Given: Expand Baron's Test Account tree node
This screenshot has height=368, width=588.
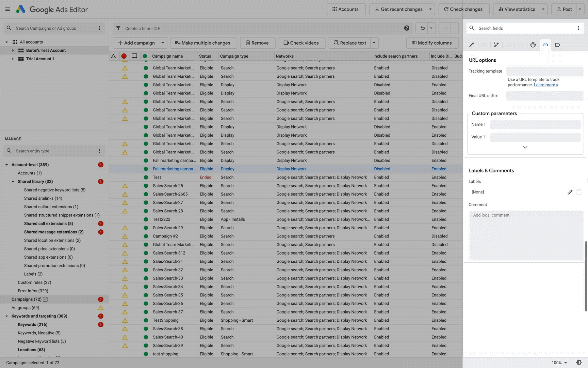Looking at the screenshot, I should (13, 50).
